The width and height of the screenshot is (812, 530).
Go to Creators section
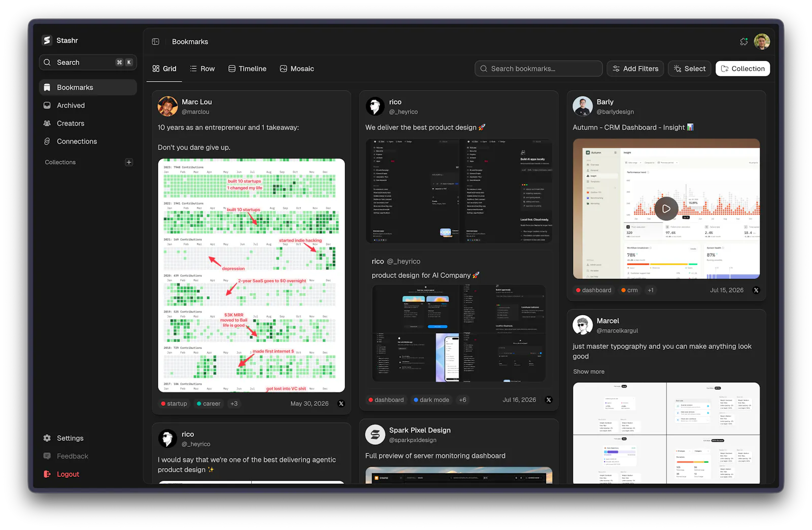tap(88, 123)
